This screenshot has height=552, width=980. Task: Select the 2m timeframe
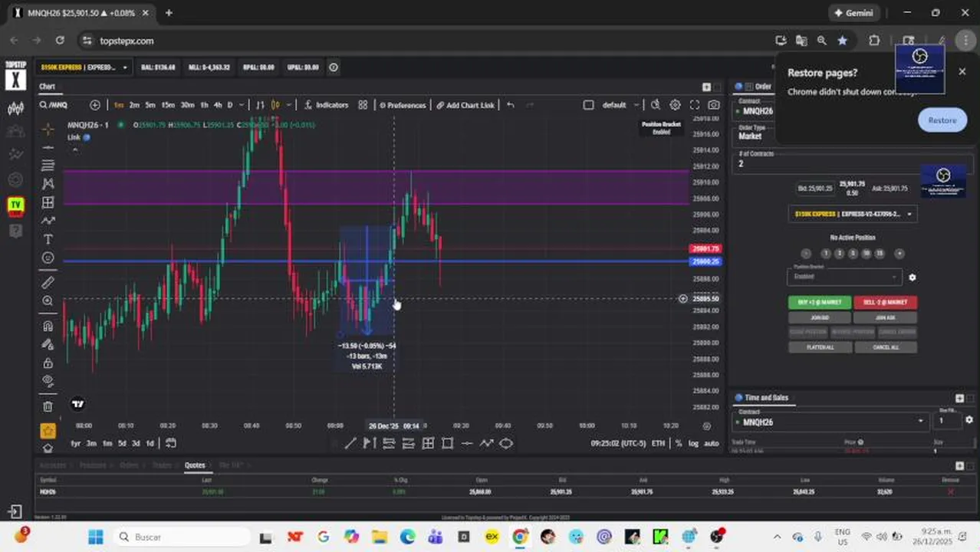[134, 105]
